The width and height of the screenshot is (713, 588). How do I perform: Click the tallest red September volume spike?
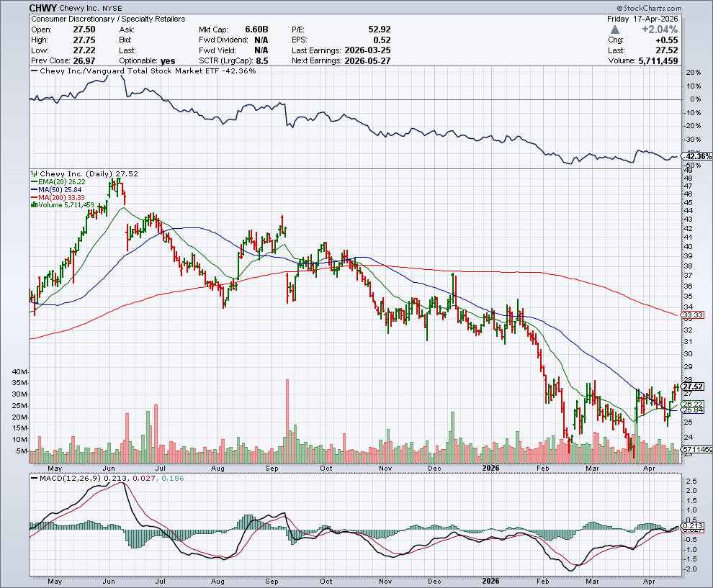(287, 421)
